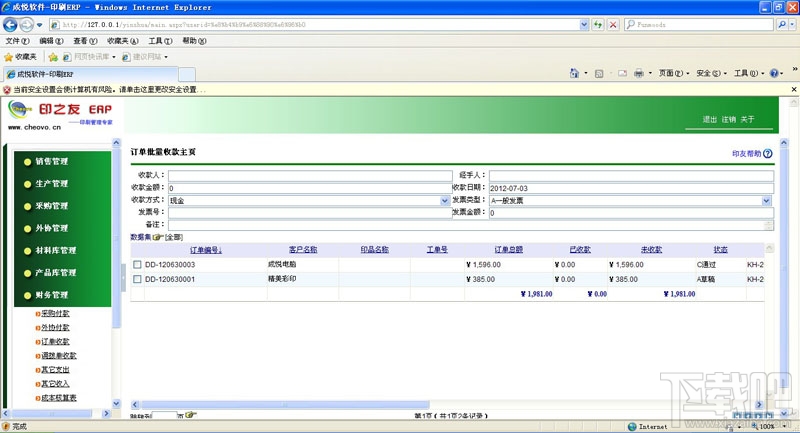Click the 发票号 input field
The width and height of the screenshot is (800, 433).
pos(310,213)
